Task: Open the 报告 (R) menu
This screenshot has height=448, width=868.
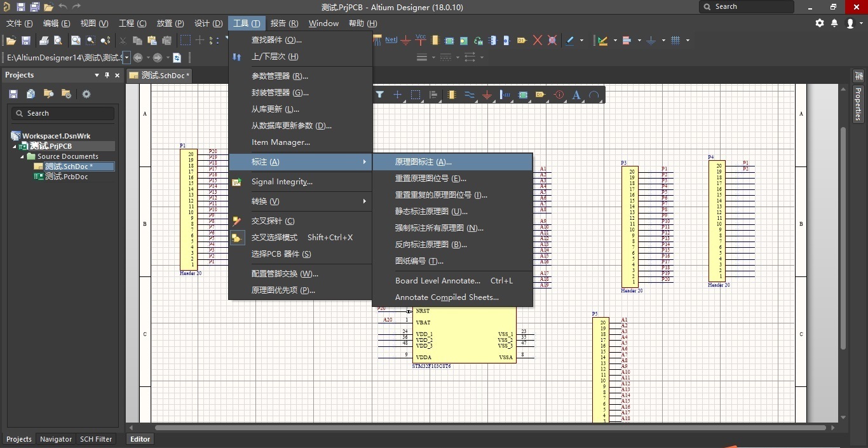Action: (284, 23)
